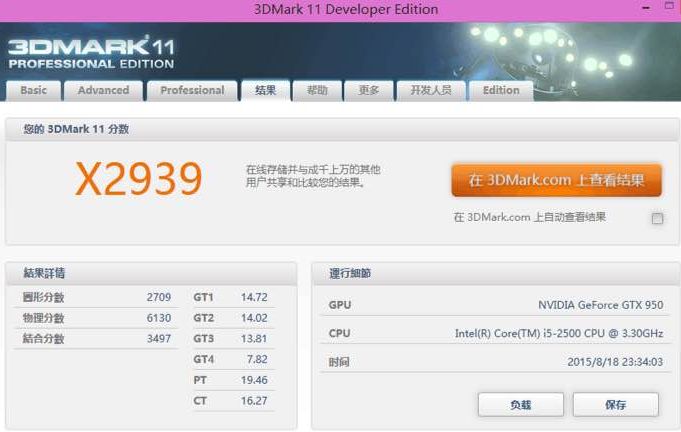Switch to the Advanced tab
This screenshot has height=432, width=681.
click(x=103, y=90)
